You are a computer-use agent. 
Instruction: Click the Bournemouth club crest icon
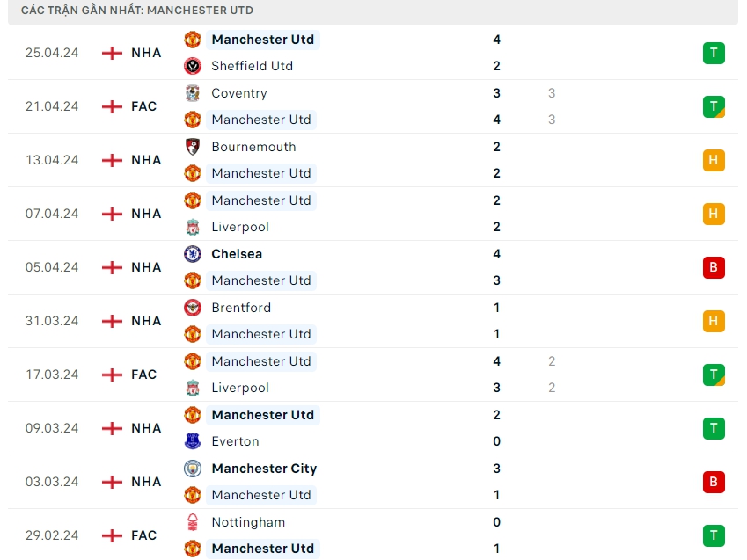(x=193, y=147)
